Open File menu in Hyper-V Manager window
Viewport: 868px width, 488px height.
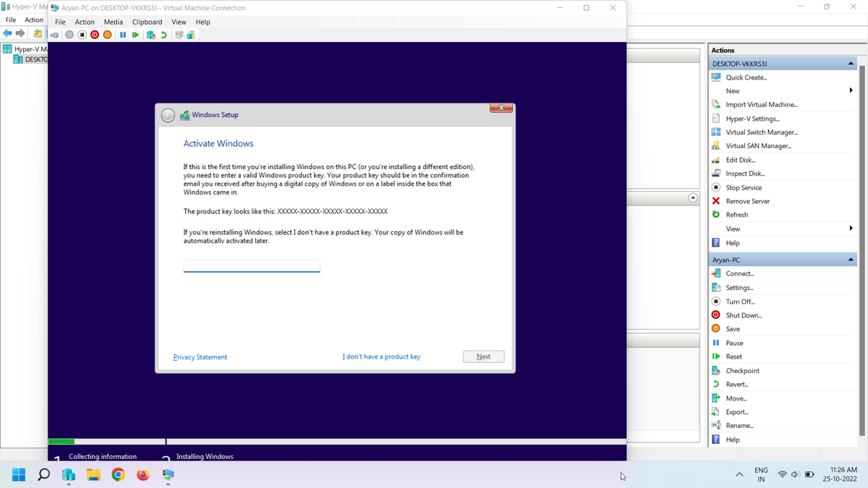pyautogui.click(x=11, y=20)
